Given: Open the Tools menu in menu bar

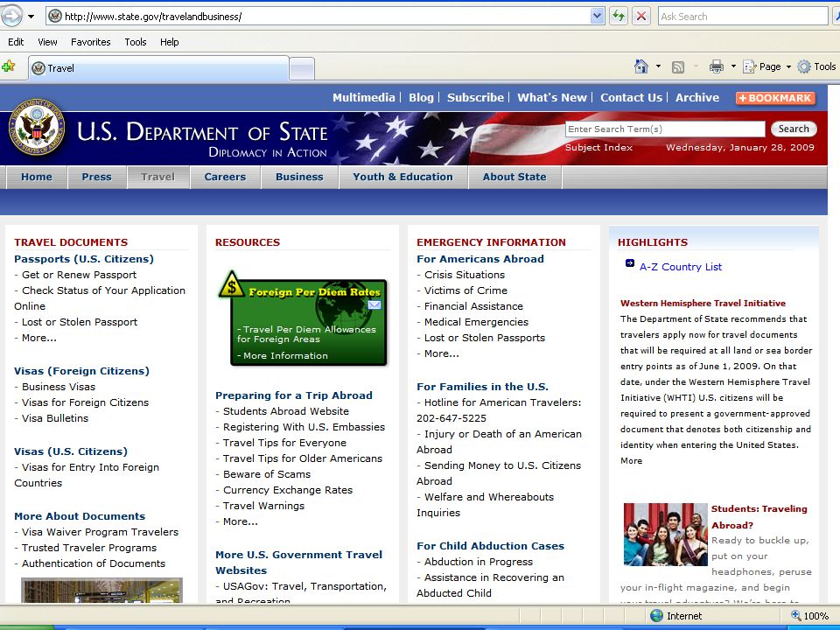Looking at the screenshot, I should 136,42.
